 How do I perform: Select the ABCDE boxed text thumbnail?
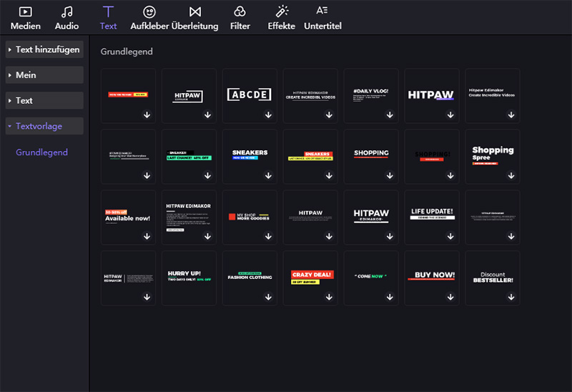tap(250, 96)
